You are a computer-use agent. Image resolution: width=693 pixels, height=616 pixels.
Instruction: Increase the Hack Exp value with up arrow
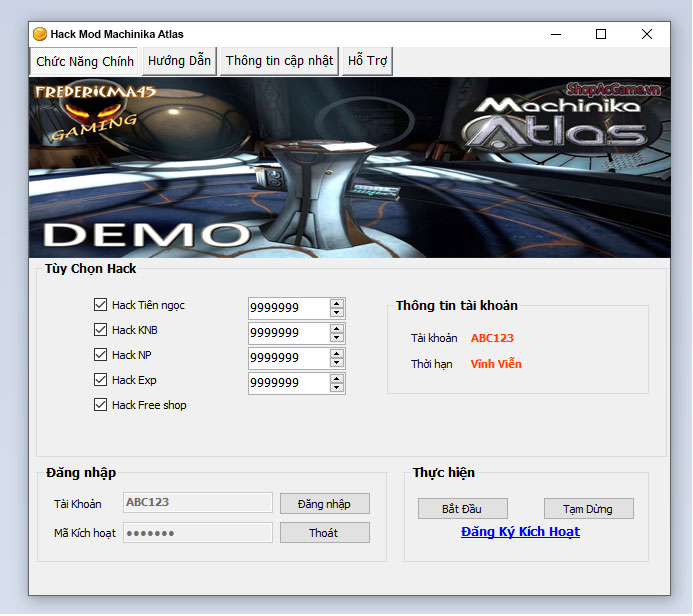[x=337, y=379]
